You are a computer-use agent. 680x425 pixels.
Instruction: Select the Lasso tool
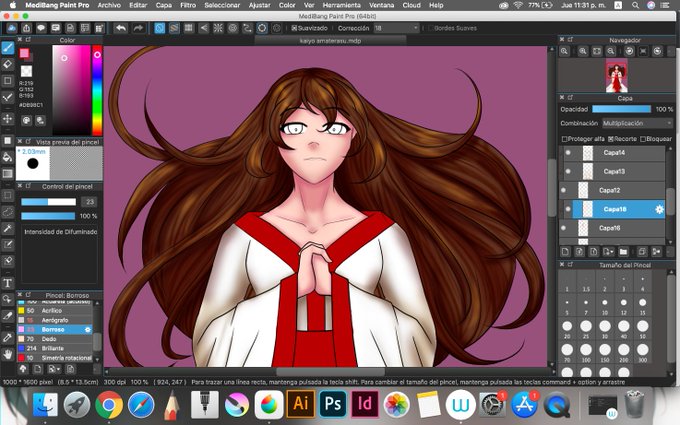pos(7,212)
